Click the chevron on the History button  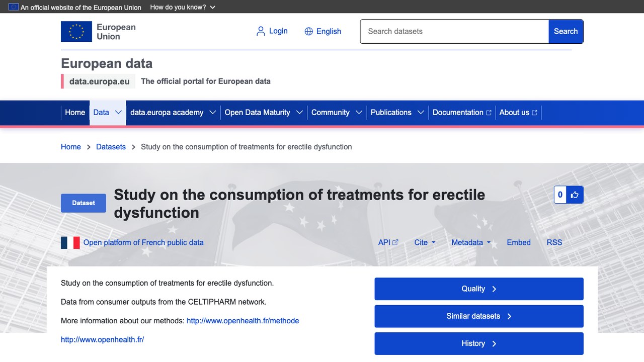pos(494,343)
